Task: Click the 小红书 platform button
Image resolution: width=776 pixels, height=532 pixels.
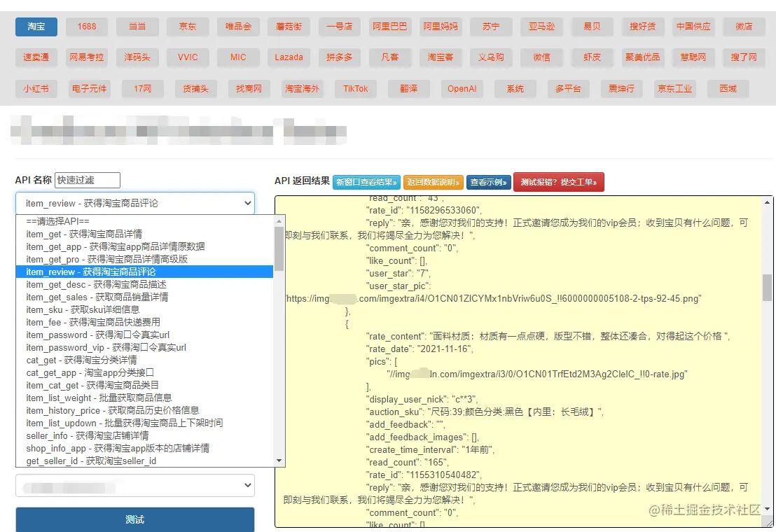Action: tap(36, 89)
